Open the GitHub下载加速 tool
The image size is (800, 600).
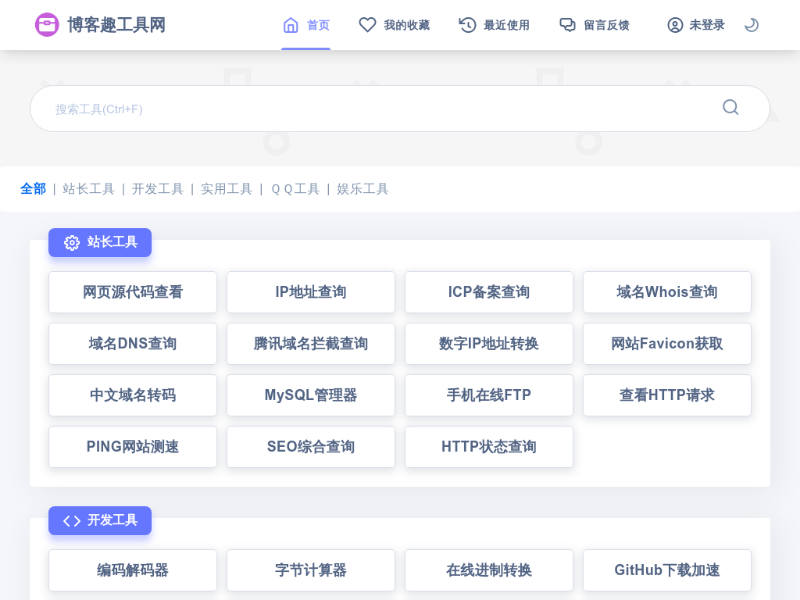(667, 570)
